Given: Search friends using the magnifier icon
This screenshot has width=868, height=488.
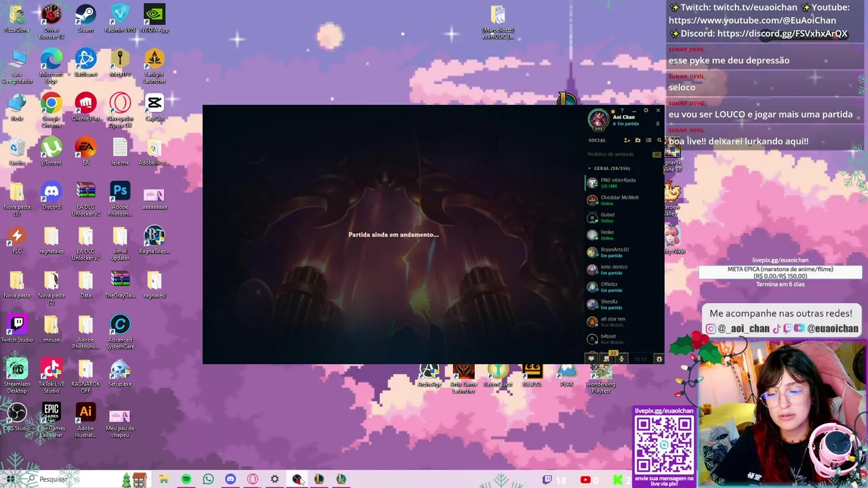Looking at the screenshot, I should pyautogui.click(x=659, y=140).
